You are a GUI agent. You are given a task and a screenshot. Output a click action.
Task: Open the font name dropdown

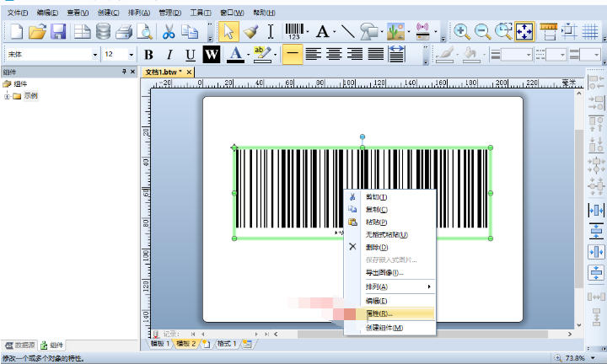(x=94, y=55)
